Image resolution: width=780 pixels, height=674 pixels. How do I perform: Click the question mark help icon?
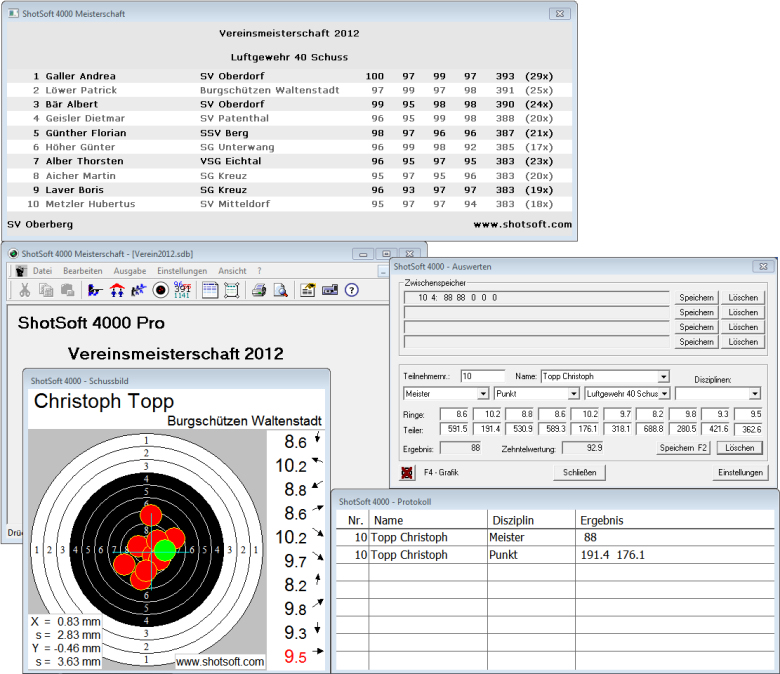351,290
